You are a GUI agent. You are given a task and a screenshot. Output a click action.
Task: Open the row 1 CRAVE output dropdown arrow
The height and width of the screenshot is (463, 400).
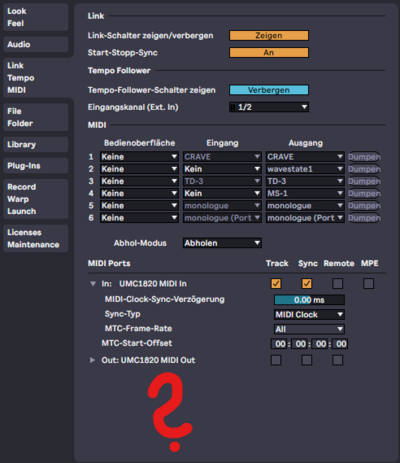click(340, 157)
